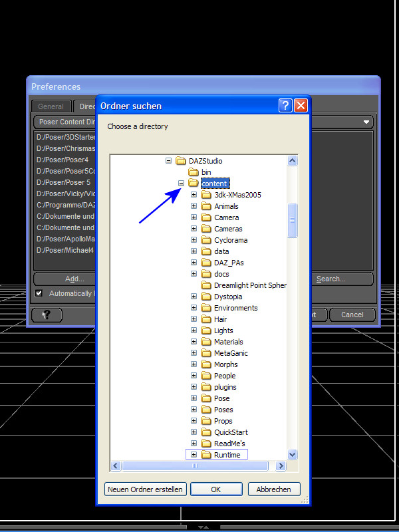
Task: Click the scroll up arrow in folder tree
Action: pyautogui.click(x=292, y=160)
